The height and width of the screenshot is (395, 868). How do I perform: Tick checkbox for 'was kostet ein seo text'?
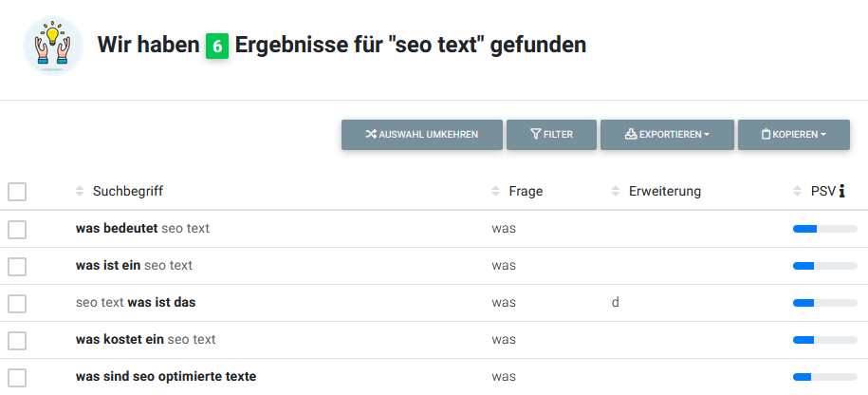pos(17,340)
